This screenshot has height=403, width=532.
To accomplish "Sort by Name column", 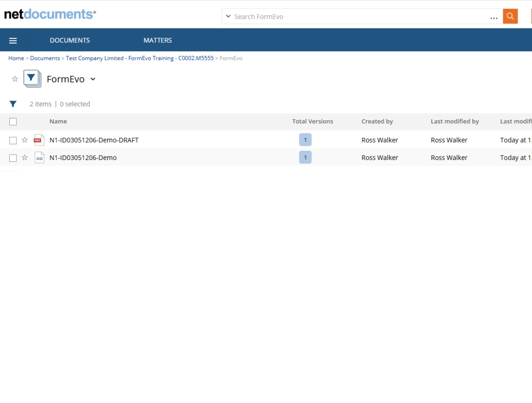I will tap(58, 121).
